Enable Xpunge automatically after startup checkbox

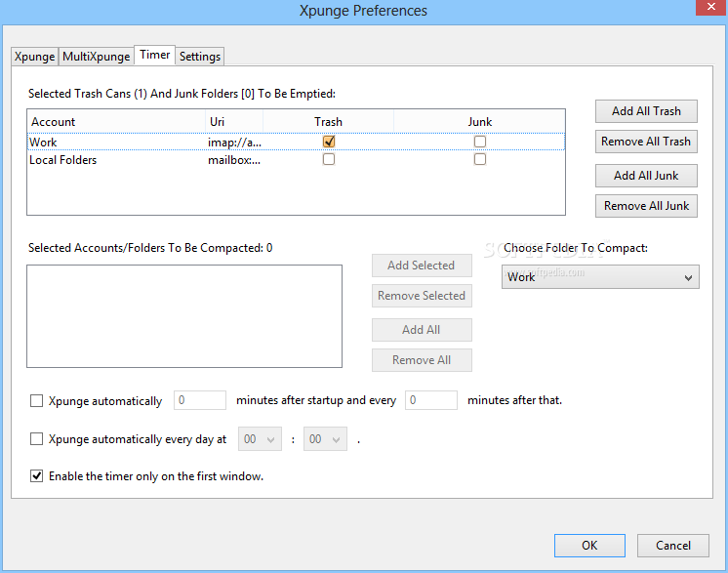[x=37, y=401]
